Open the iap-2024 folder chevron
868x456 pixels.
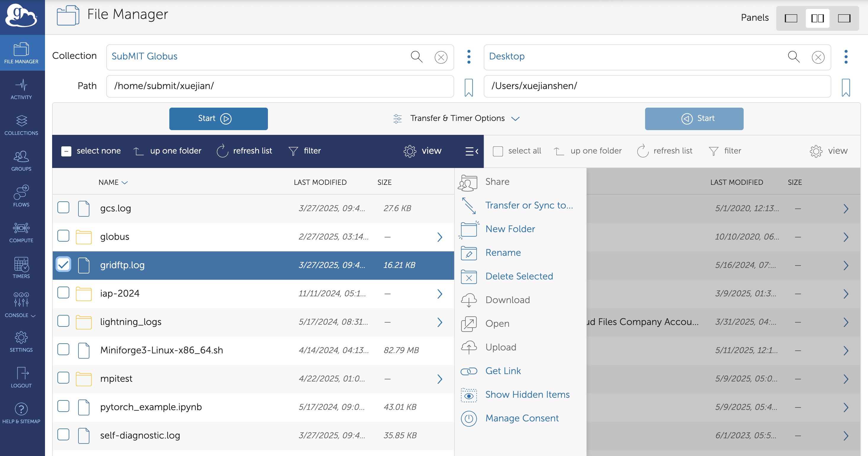point(439,294)
